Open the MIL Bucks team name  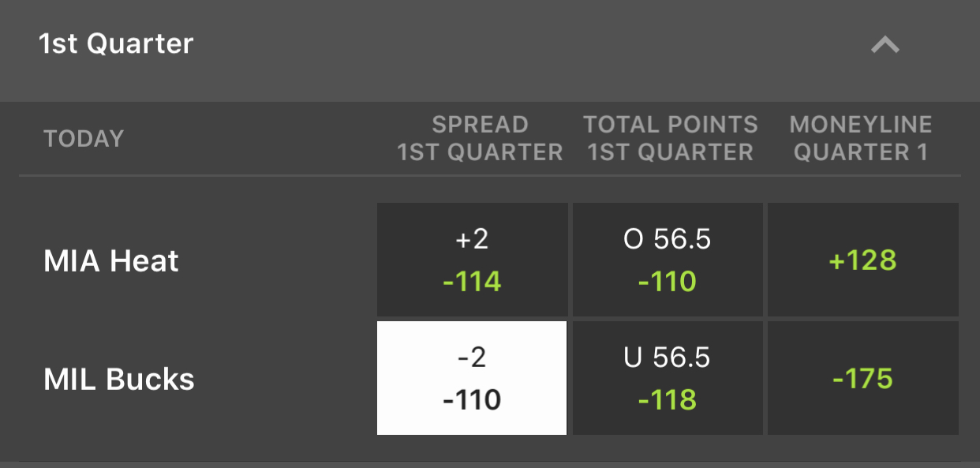coord(119,379)
